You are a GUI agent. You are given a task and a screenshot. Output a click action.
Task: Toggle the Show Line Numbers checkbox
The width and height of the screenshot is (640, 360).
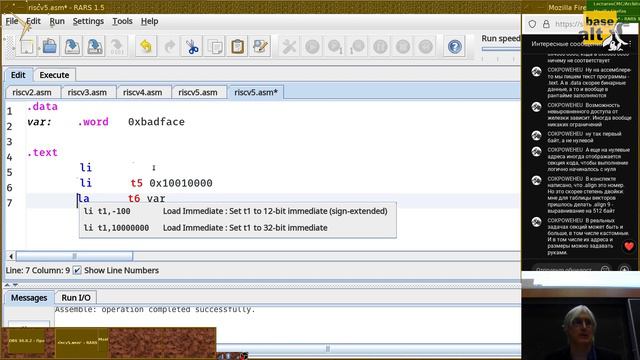77,270
